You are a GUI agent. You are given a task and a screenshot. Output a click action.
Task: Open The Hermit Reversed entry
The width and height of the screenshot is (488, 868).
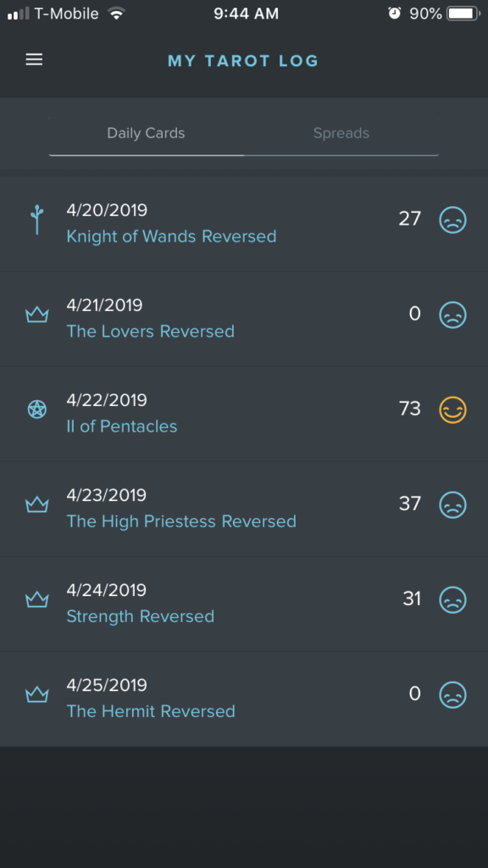[244, 698]
